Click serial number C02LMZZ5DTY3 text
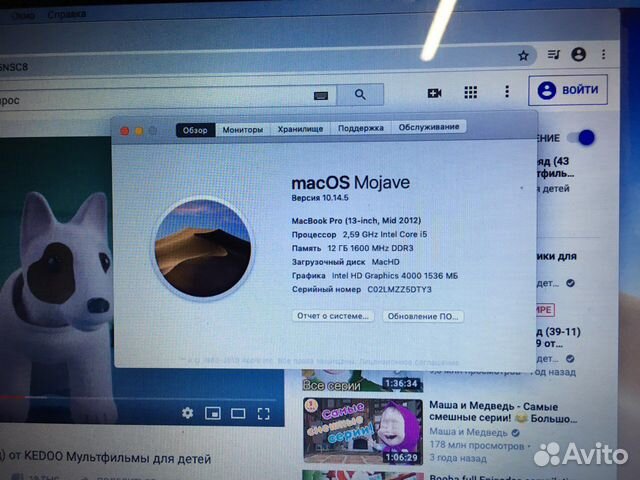Viewport: 640px width, 480px height. point(399,289)
